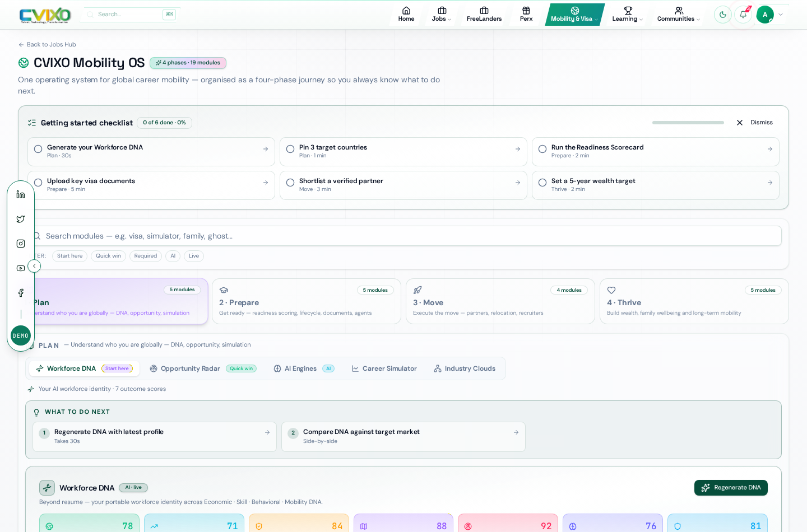Toggle dark mode with the moon icon

[x=723, y=15]
